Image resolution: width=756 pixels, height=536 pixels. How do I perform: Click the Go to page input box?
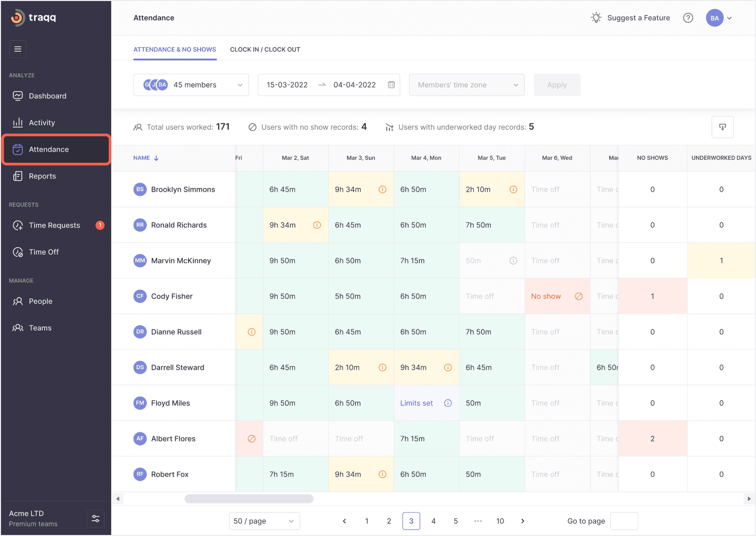click(x=624, y=521)
